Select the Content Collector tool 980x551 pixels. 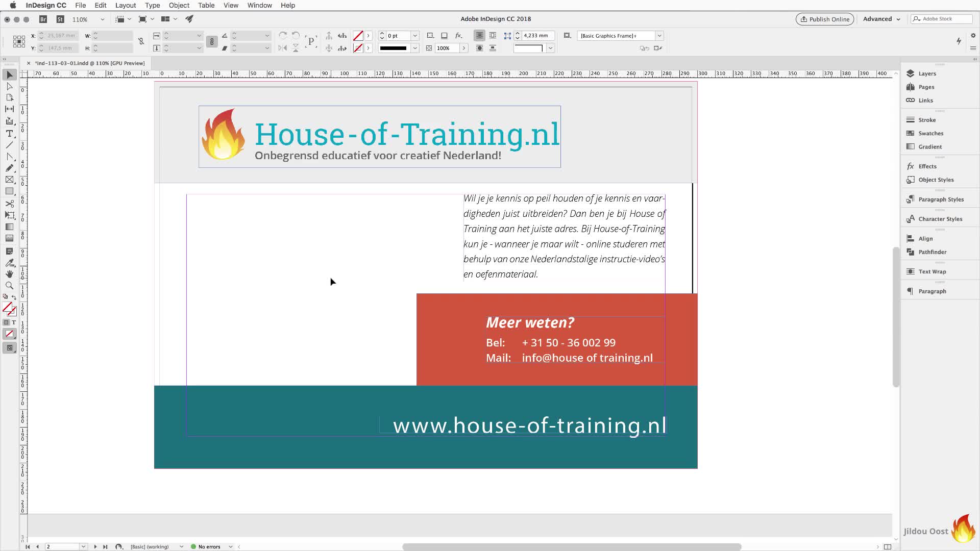tap(9, 121)
